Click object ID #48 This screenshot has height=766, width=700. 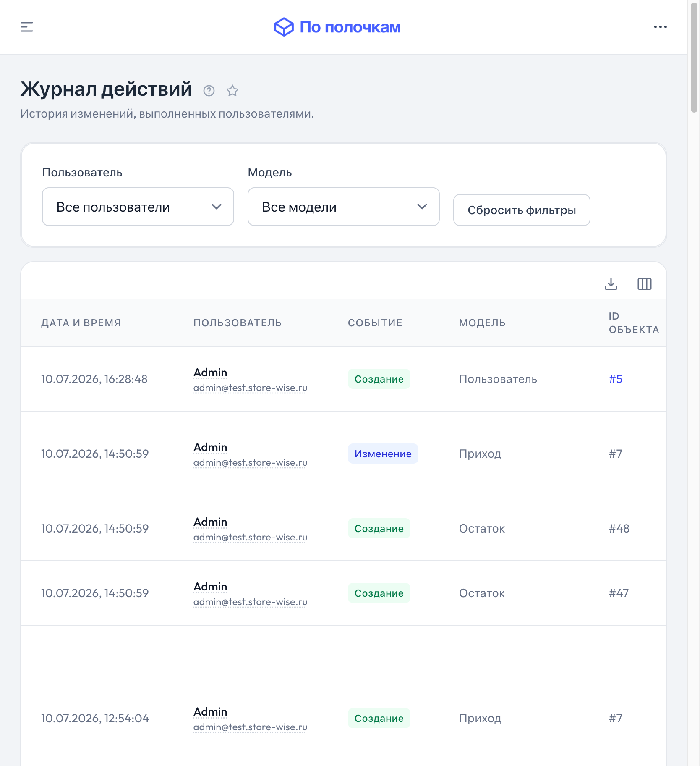pyautogui.click(x=619, y=528)
